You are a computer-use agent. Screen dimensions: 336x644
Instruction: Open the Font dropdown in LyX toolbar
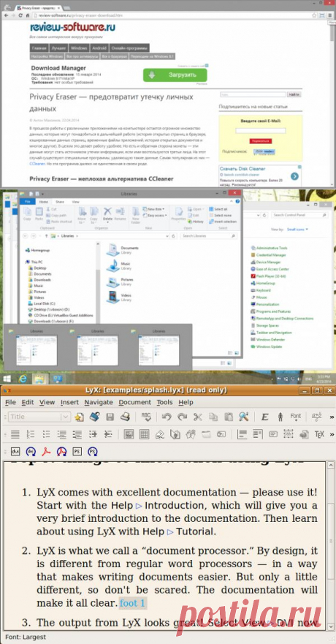(296, 417)
